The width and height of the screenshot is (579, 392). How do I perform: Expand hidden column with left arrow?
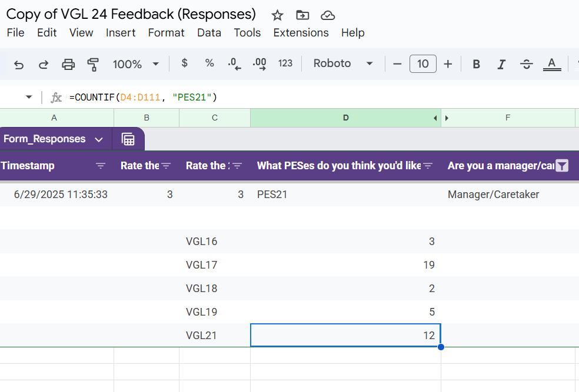(x=435, y=118)
